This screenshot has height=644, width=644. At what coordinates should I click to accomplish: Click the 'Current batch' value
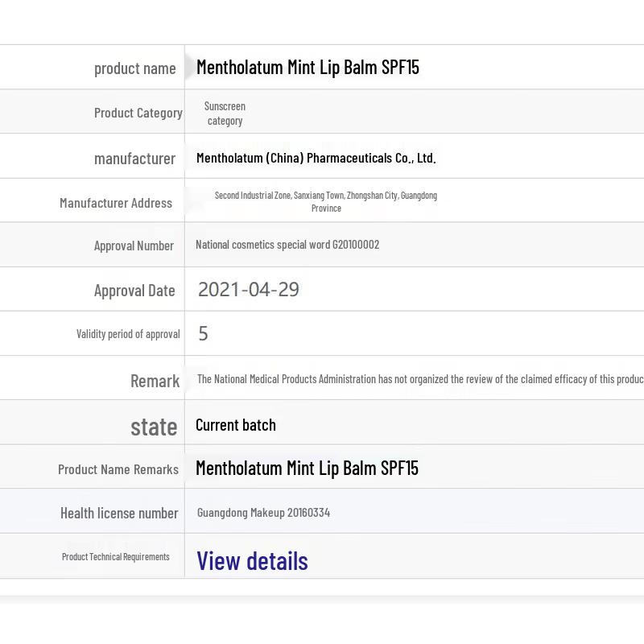pos(236,425)
